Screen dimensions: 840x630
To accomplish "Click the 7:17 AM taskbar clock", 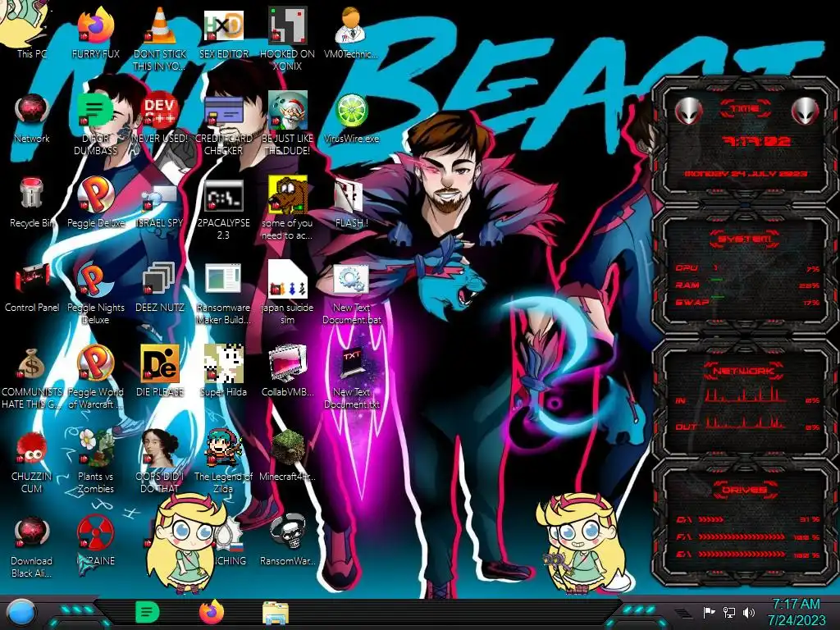I will (x=796, y=612).
